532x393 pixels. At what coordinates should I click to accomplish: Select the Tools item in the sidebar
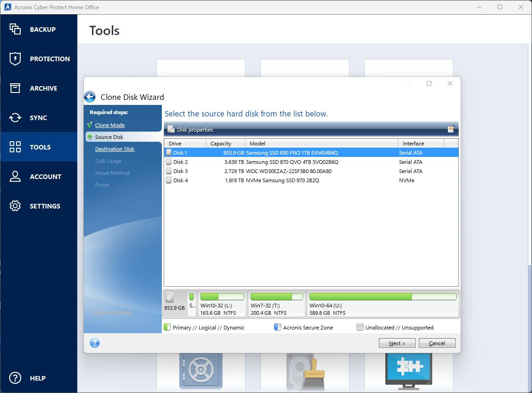coord(39,147)
